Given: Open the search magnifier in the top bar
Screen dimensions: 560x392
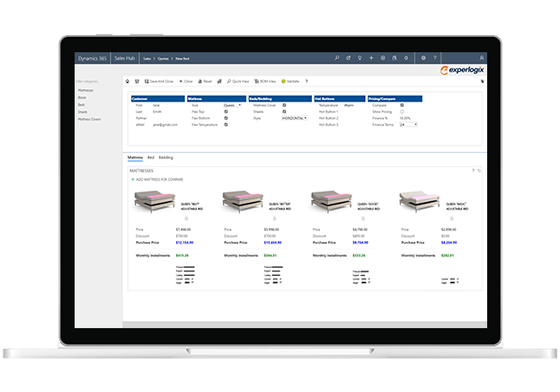Looking at the screenshot, I should coord(337,58).
